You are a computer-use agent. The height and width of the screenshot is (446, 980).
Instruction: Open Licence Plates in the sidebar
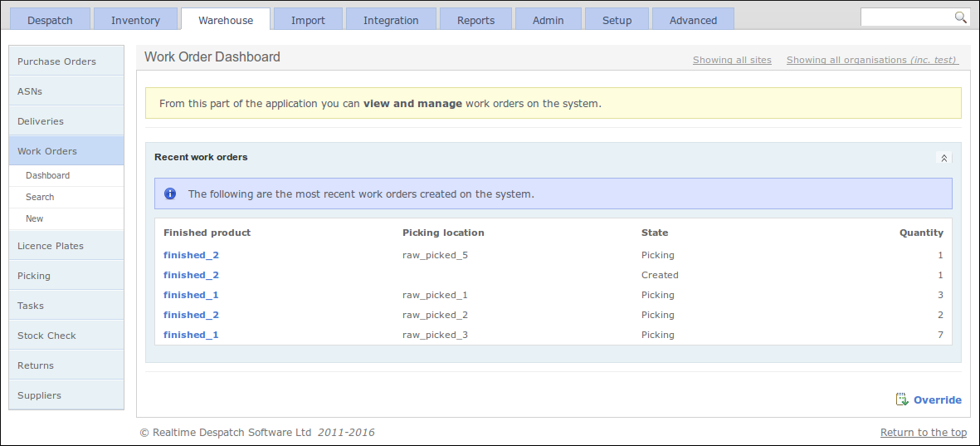(x=66, y=246)
